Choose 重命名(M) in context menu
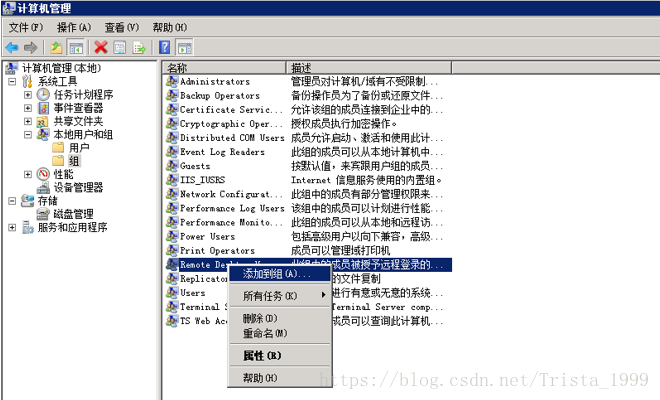This screenshot has height=400, width=660. point(279,333)
